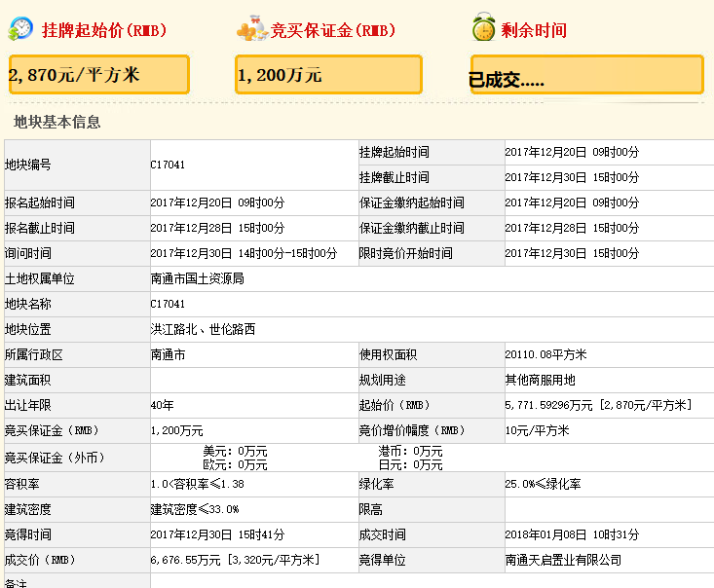
Task: Select winning bidder 南通天启置业有限公司
Action: [563, 560]
